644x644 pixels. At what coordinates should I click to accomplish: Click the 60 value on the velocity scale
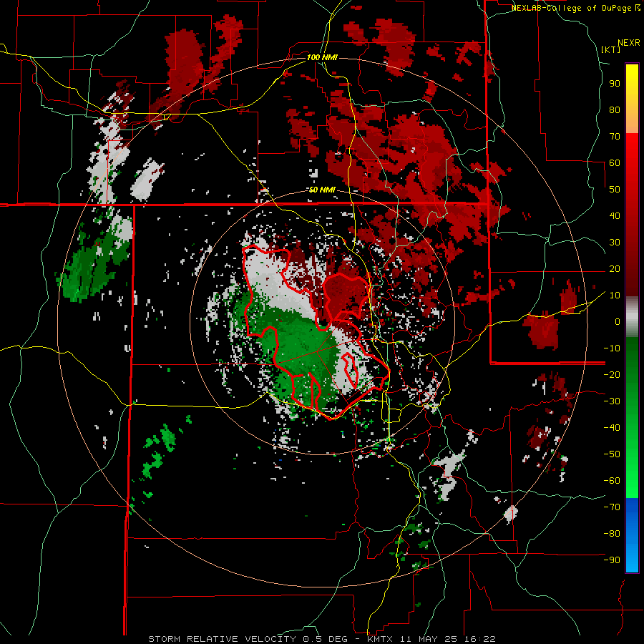tap(615, 163)
